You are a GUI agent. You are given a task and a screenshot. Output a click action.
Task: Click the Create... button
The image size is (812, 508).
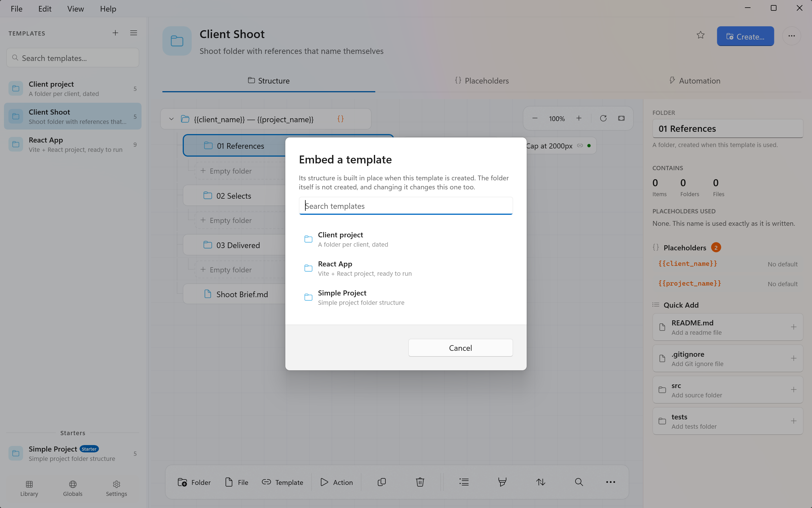coord(745,36)
